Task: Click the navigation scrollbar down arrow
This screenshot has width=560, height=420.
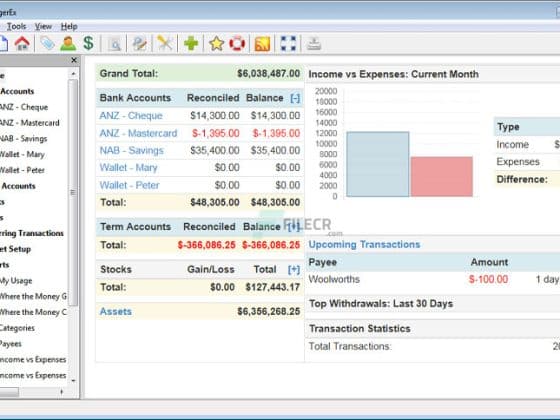Action: pos(73,380)
